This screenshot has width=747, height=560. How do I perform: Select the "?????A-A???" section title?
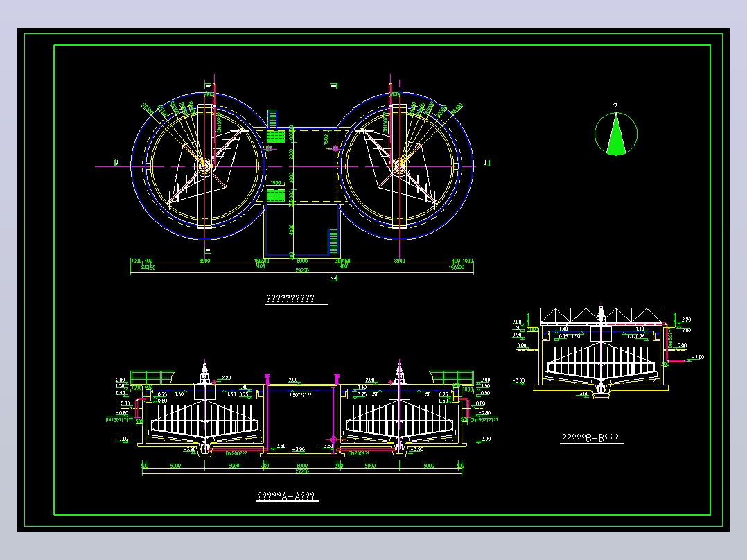coord(285,496)
